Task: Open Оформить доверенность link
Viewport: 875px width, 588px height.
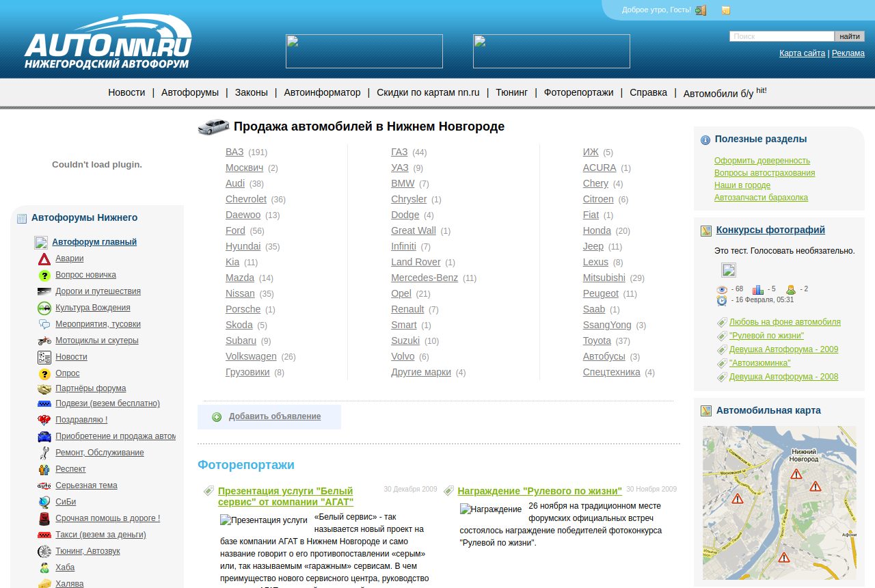Action: (762, 161)
